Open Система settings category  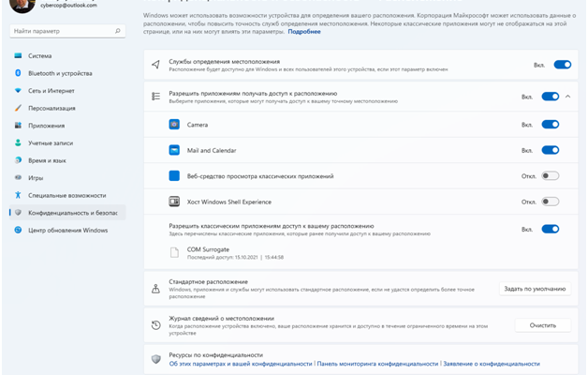[x=40, y=56]
